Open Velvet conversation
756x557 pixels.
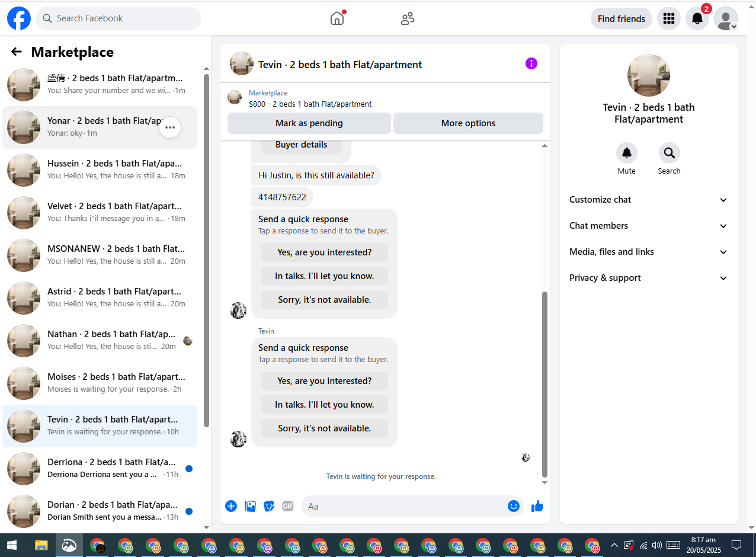click(x=100, y=213)
